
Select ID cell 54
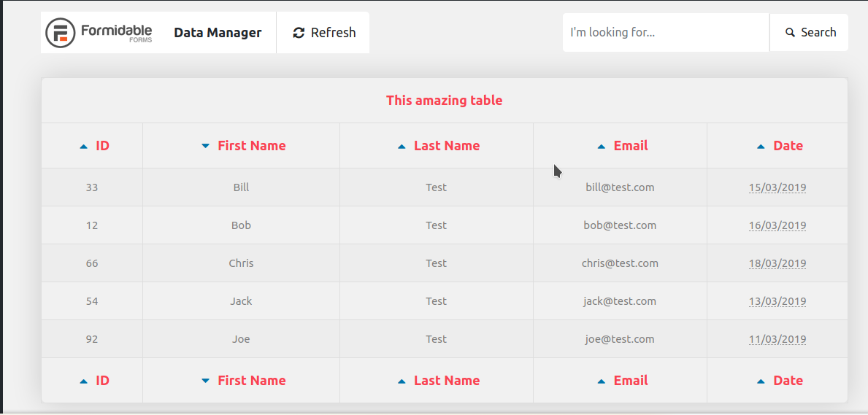pos(92,301)
